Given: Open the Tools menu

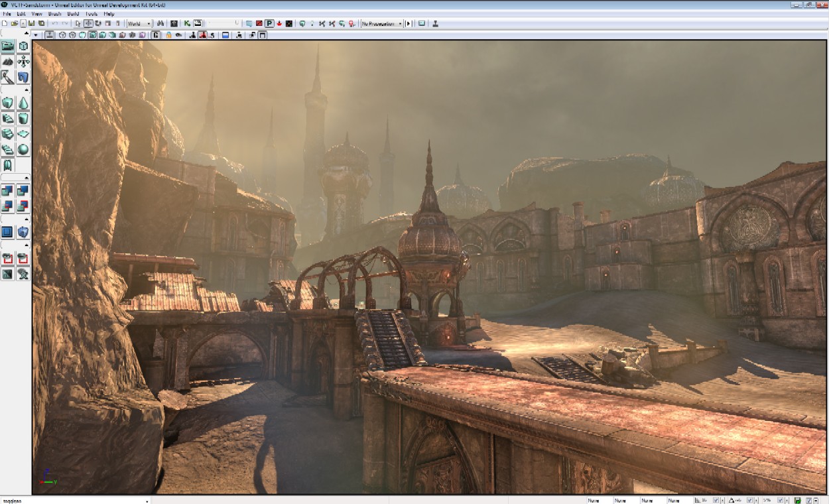Looking at the screenshot, I should 91,13.
